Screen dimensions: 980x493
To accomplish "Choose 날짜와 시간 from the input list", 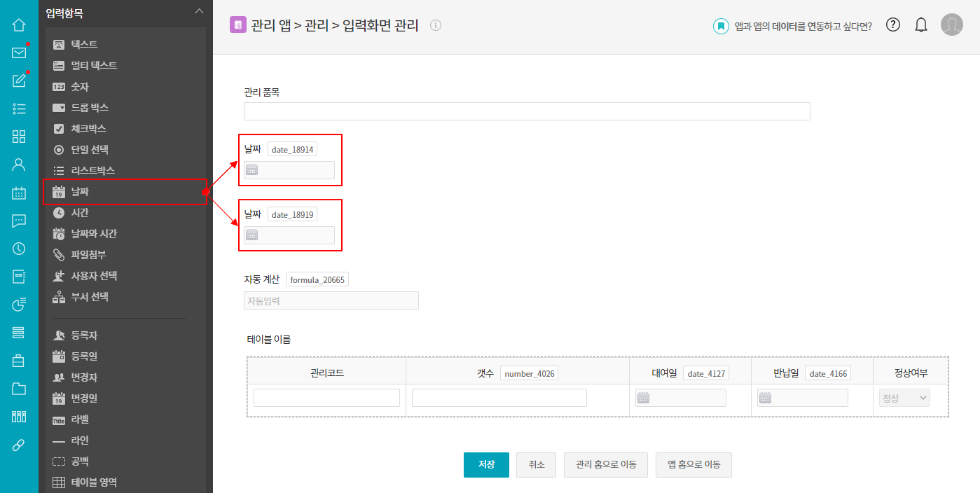I will pyautogui.click(x=94, y=234).
